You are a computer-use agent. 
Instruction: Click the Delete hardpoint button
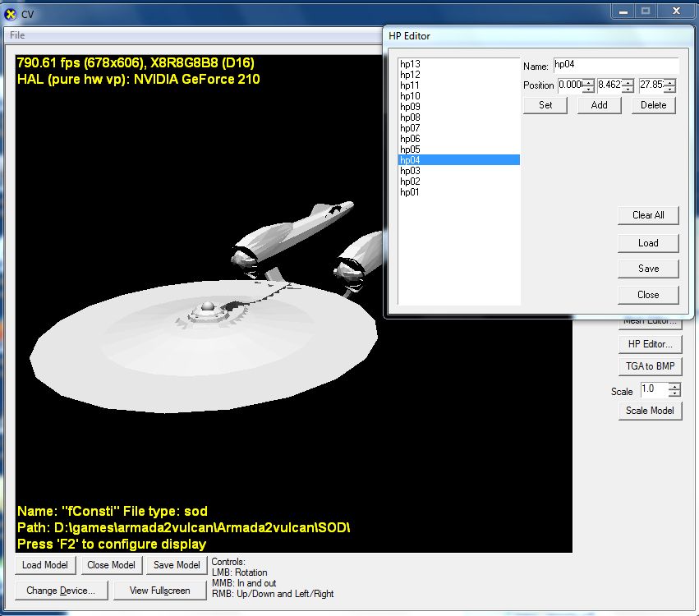click(x=654, y=105)
